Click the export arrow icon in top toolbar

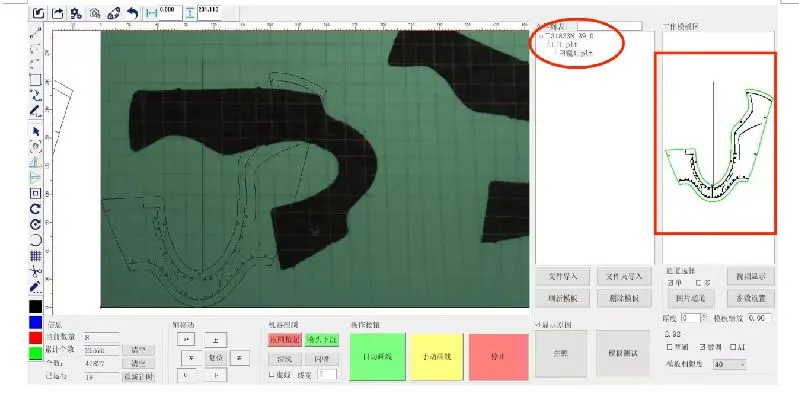[58, 13]
